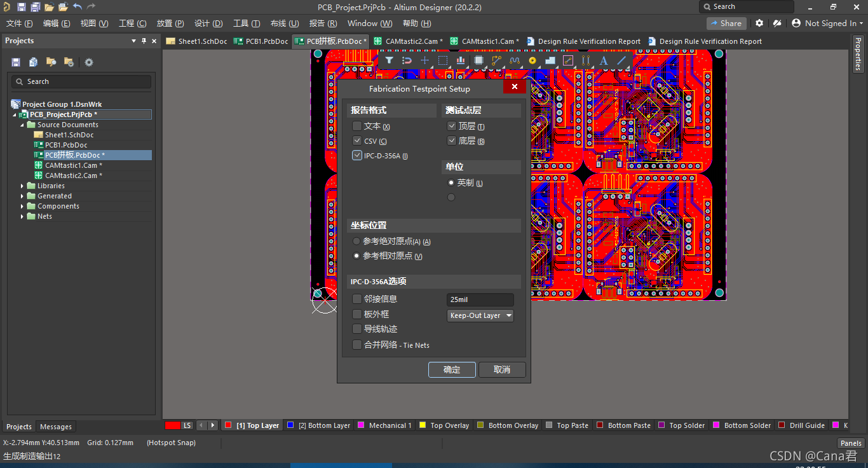Select the 参考绝对原点 radio button

click(356, 240)
